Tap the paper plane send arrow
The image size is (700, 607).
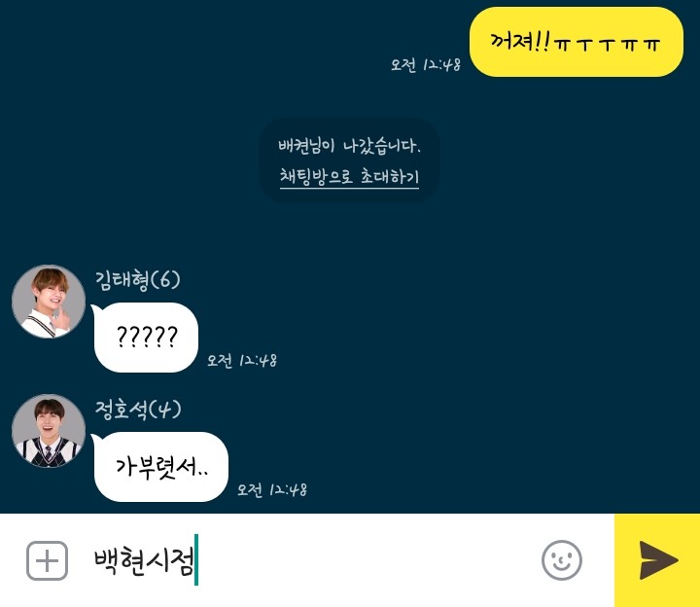pos(658,560)
